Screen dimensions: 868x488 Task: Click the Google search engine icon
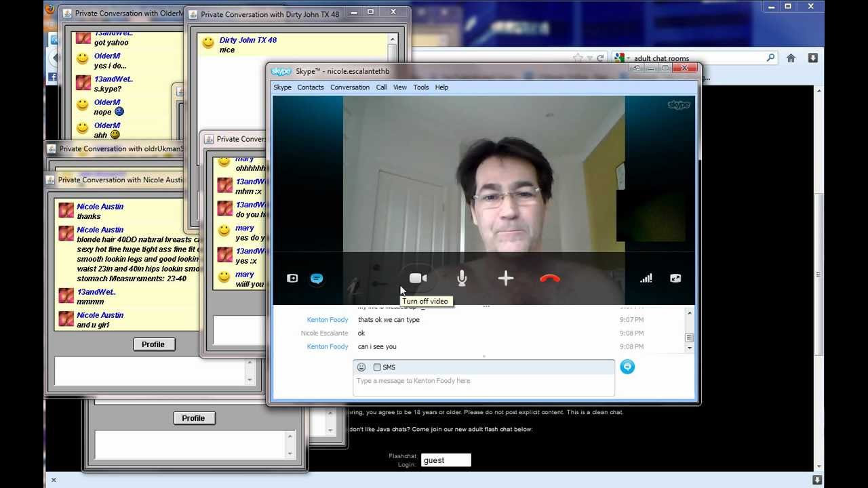[619, 58]
